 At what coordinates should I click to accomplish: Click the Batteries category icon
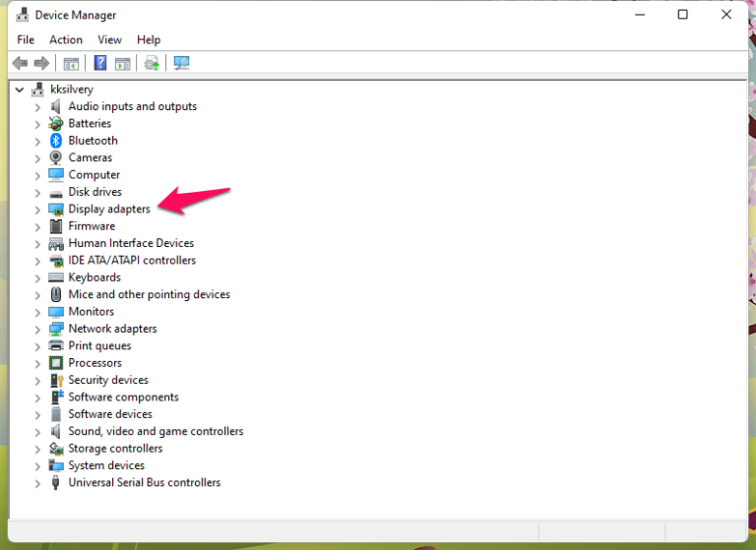(56, 124)
